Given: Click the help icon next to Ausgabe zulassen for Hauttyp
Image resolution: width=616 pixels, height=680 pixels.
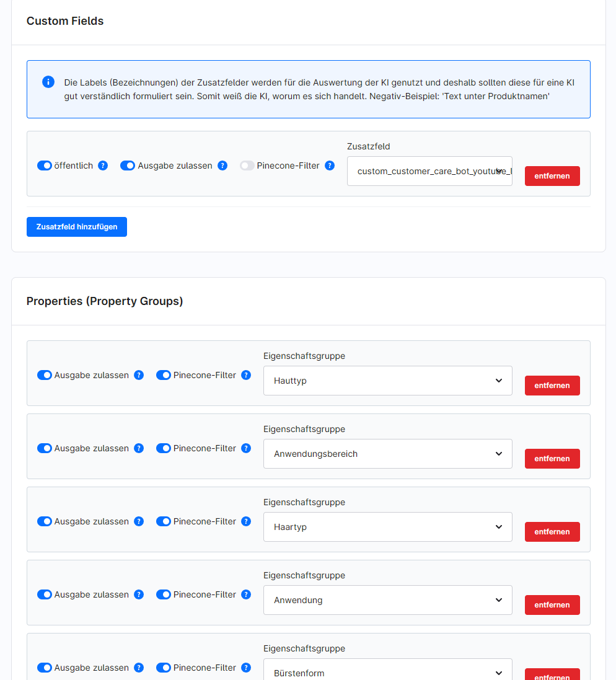Looking at the screenshot, I should pos(138,375).
